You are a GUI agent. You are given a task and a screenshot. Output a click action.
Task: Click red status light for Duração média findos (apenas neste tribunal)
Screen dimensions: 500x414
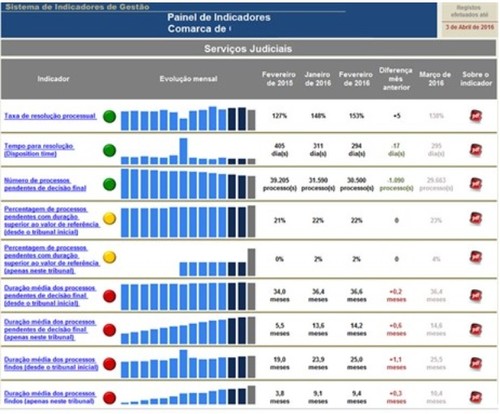tap(109, 398)
